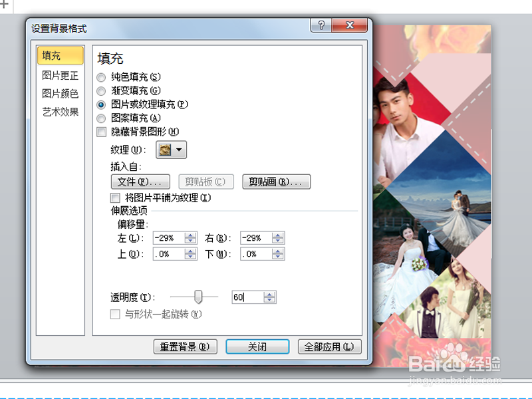Decrease 右 offset with down arrow

pyautogui.click(x=278, y=241)
